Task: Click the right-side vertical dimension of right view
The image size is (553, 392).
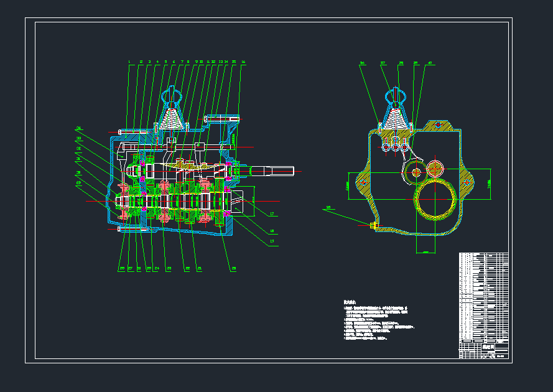Action: (x=490, y=184)
